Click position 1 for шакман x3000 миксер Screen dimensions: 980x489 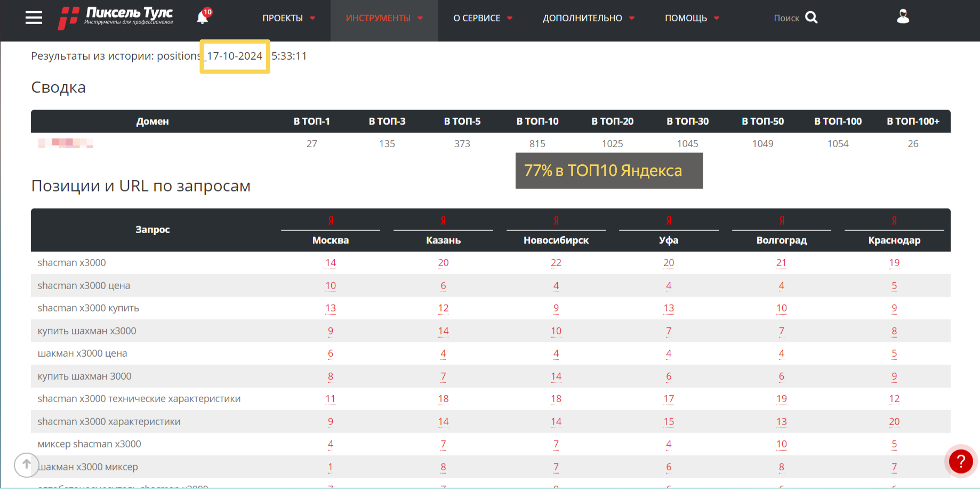(331, 467)
